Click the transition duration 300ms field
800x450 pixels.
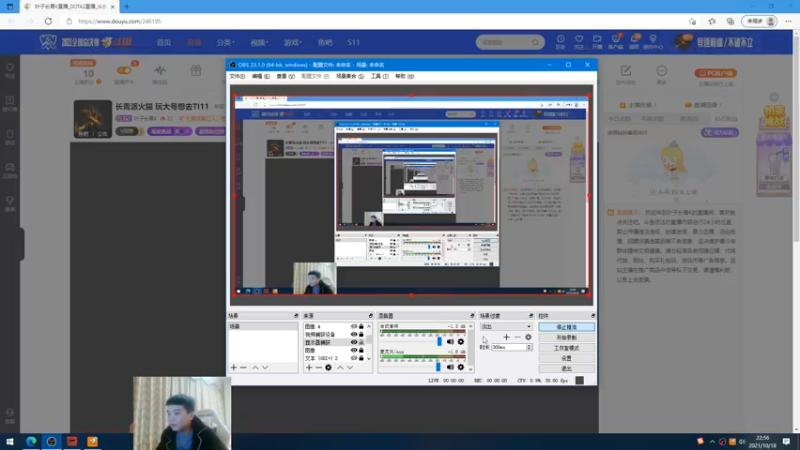point(508,347)
